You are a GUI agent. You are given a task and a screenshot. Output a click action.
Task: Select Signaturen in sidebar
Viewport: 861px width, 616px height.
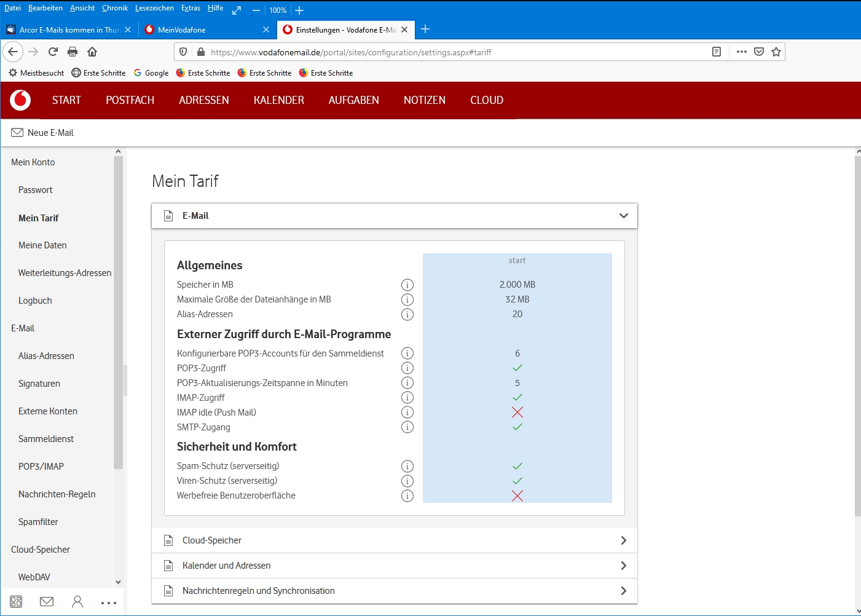[39, 384]
